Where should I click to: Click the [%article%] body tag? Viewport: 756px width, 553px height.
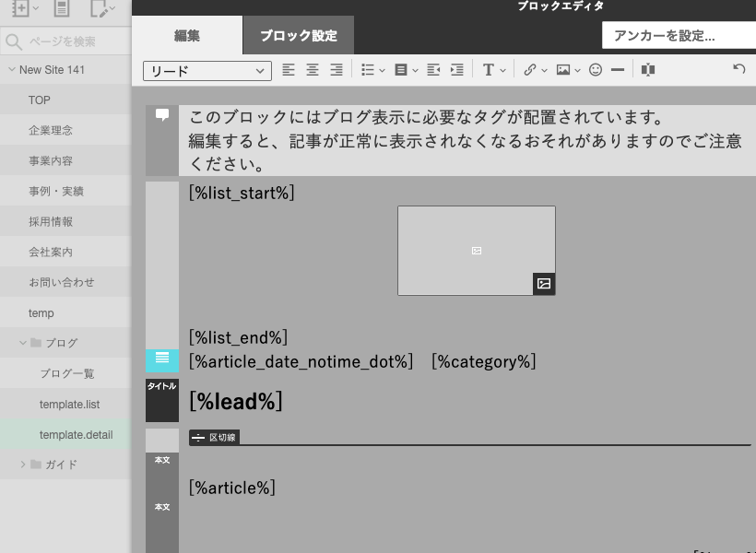[x=232, y=488]
